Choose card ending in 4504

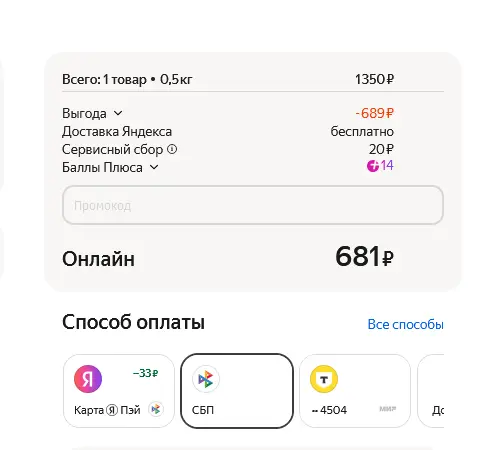(355, 391)
